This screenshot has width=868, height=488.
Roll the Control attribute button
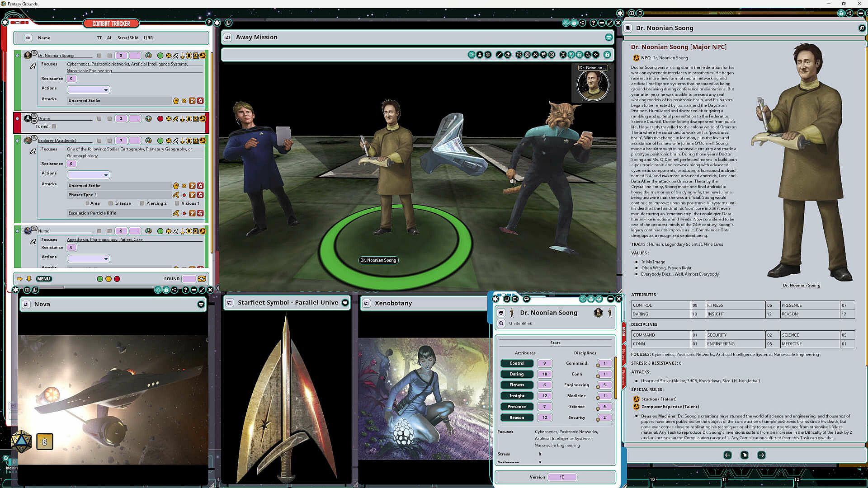[517, 363]
